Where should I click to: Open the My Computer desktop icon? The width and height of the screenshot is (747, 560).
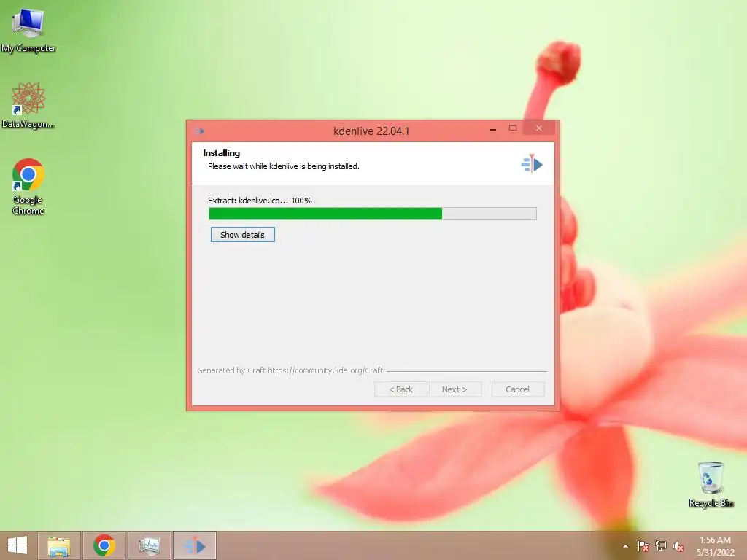(x=28, y=29)
